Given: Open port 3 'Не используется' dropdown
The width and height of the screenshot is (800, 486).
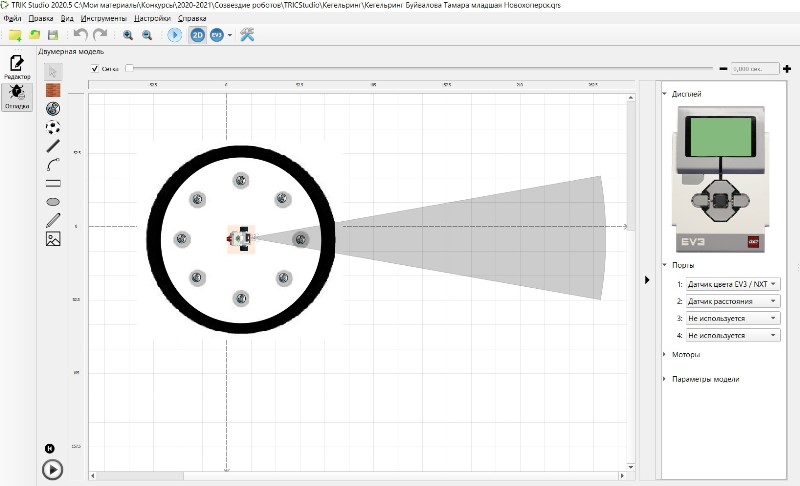Looking at the screenshot, I should (733, 318).
